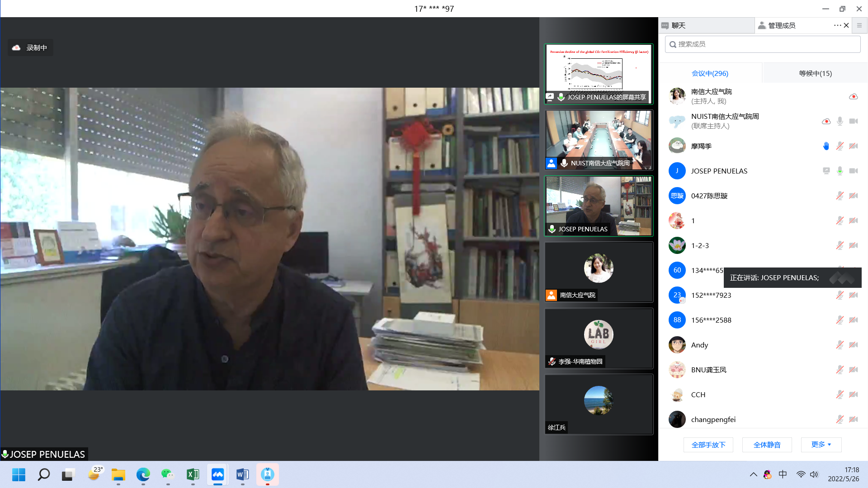The height and width of the screenshot is (488, 868).
Task: Switch to the 等候中(15) waiting tab
Action: pos(815,73)
